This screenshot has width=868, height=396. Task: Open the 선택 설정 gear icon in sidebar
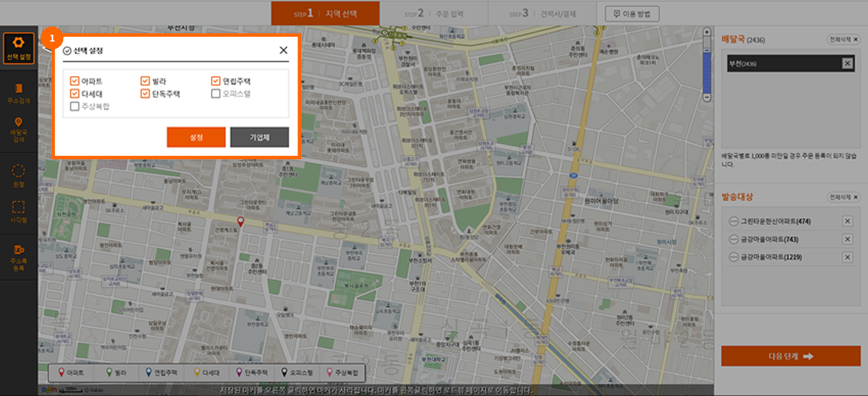point(19,48)
